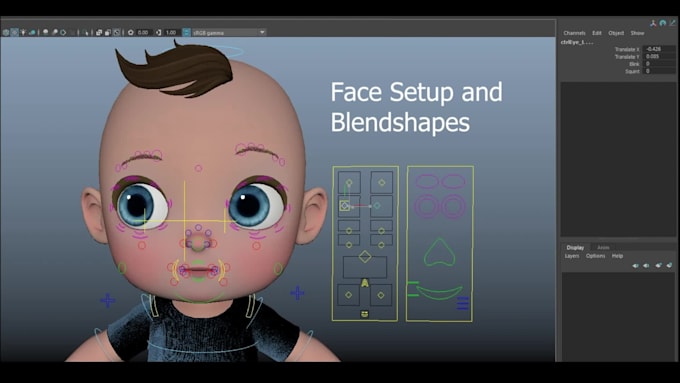Image resolution: width=680 pixels, height=383 pixels.
Task: Select the Translate X channel label
Action: click(x=627, y=49)
